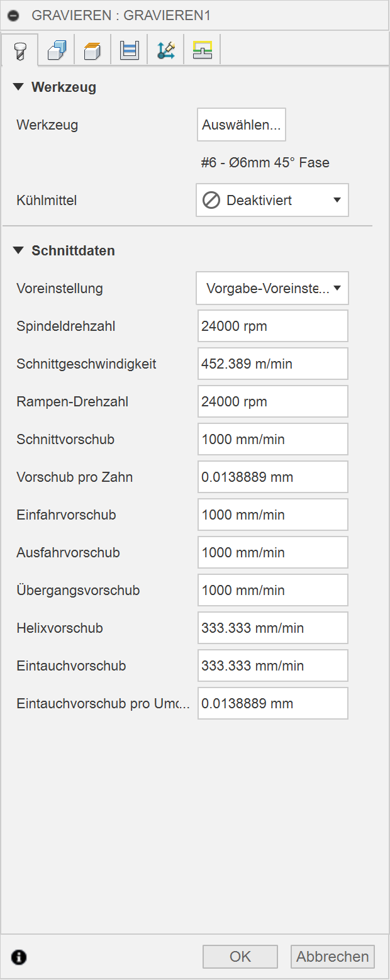Click the Abbrechen button
The width and height of the screenshot is (390, 980).
point(333,957)
